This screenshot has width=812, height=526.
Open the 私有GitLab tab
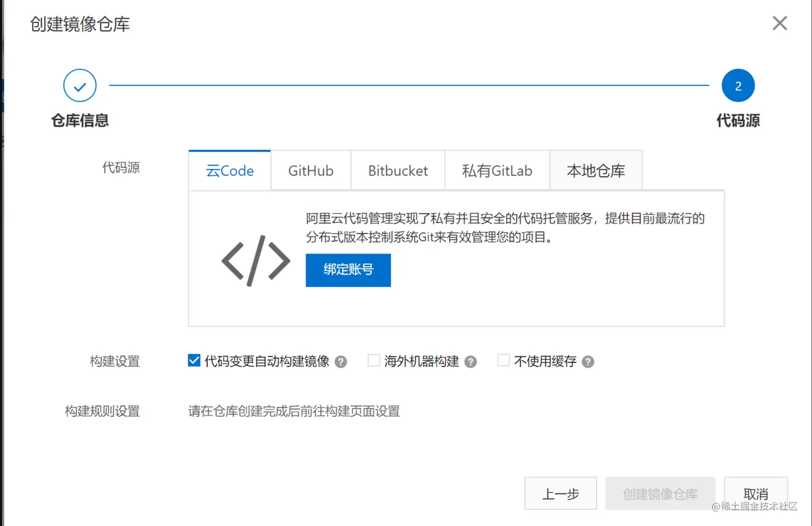pos(497,170)
